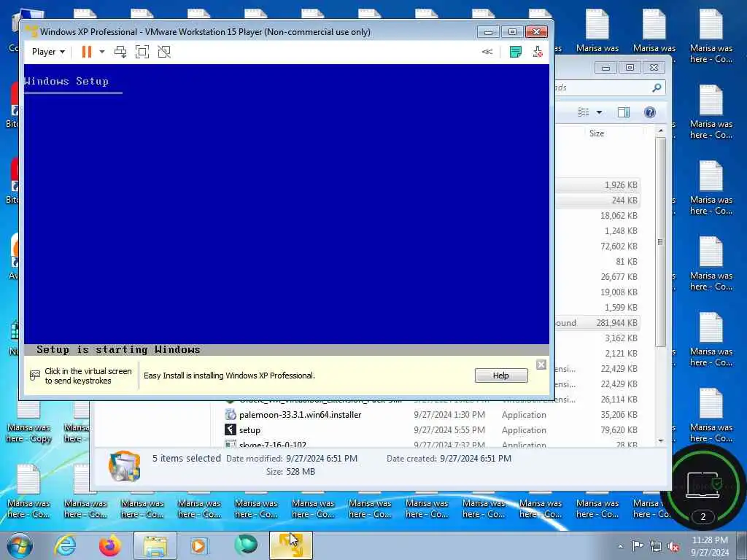Open the Windows Start menu

tap(20, 545)
